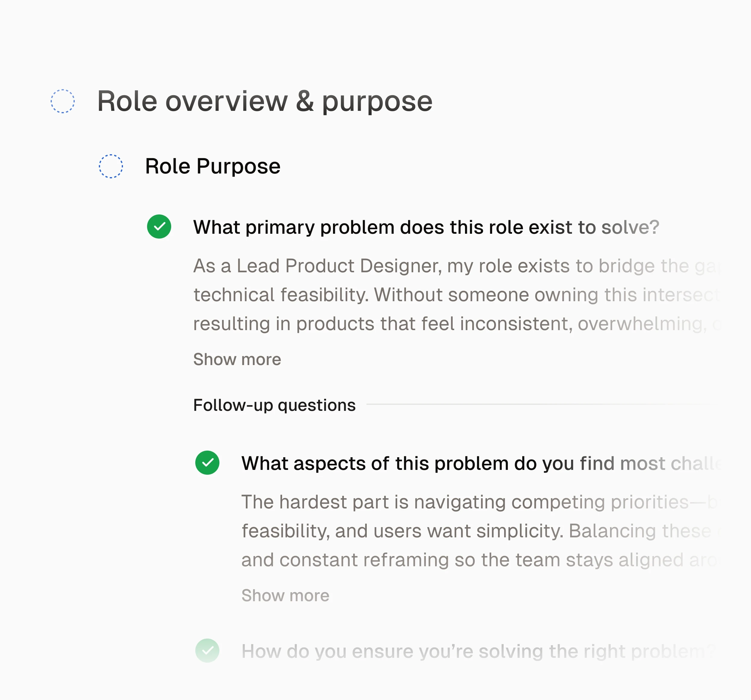Click faded checkmark beside 'How do you ensure' question
This screenshot has width=751, height=700.
(x=207, y=651)
